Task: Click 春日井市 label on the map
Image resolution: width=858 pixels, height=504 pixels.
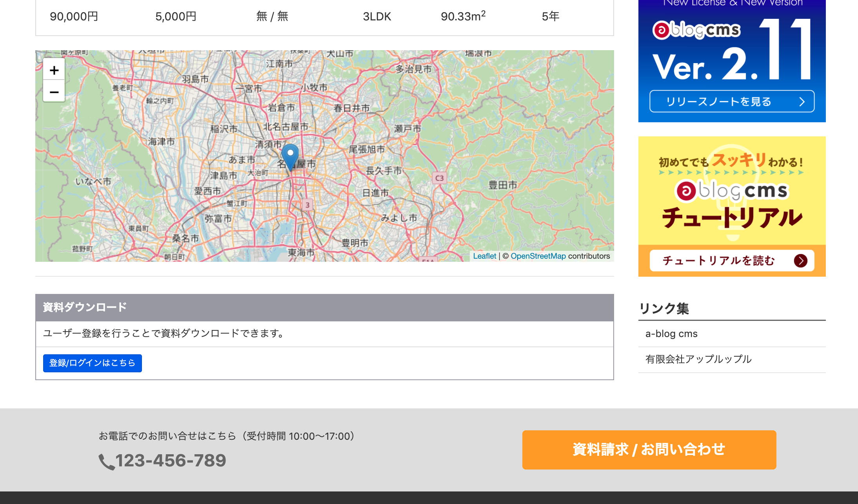Action: (x=352, y=108)
